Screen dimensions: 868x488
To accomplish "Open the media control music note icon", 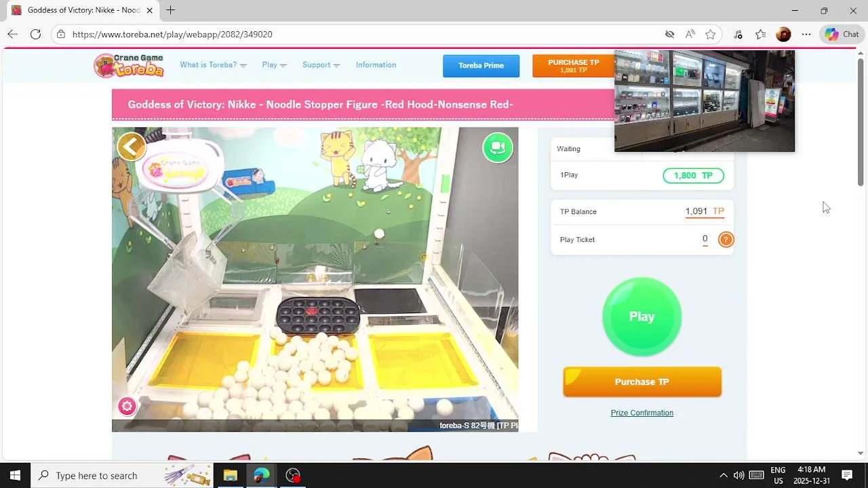I will (738, 34).
